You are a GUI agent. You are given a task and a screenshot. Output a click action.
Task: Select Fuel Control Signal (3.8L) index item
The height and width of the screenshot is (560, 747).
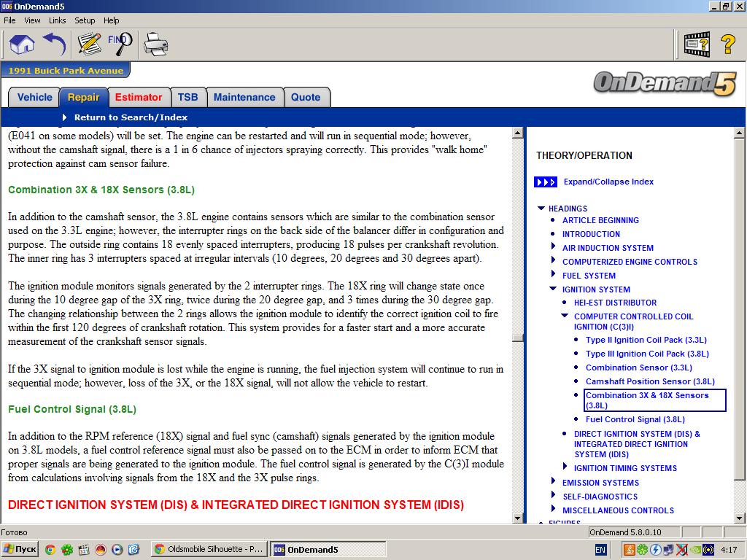click(x=635, y=419)
